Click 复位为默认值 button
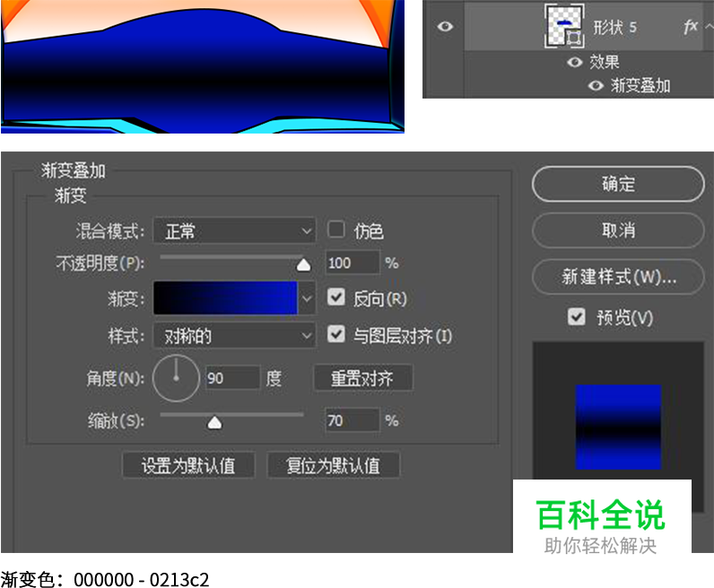 [x=333, y=466]
